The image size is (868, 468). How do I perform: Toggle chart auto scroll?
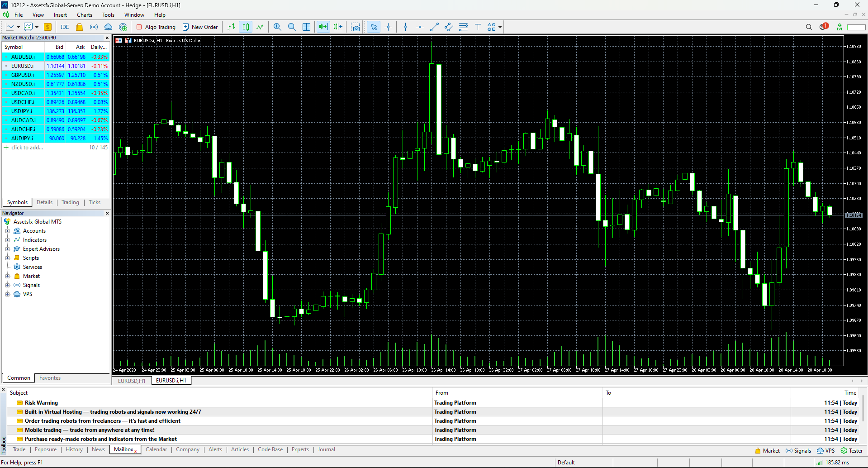coord(323,27)
